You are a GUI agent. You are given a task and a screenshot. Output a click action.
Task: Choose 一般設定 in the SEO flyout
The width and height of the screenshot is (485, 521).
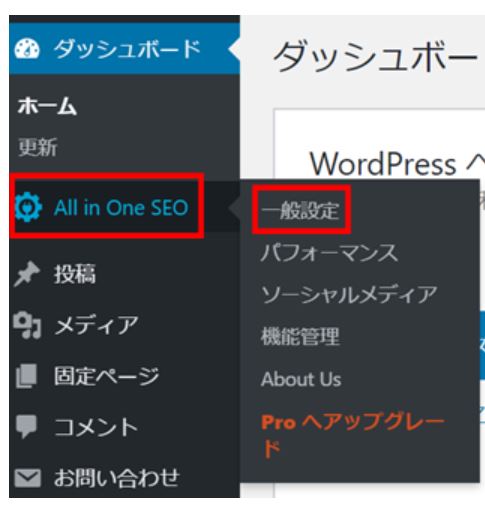(x=300, y=211)
